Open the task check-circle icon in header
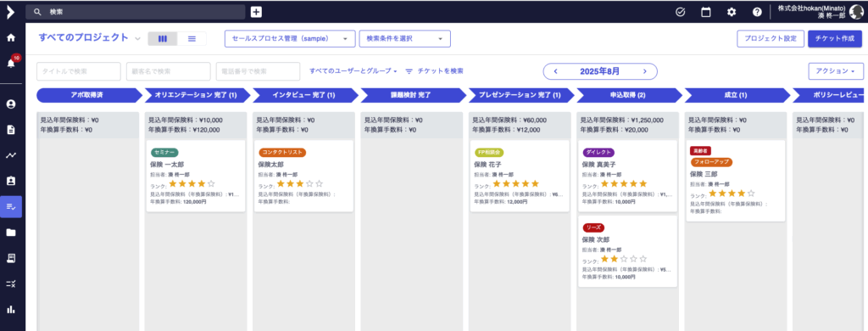 [681, 12]
